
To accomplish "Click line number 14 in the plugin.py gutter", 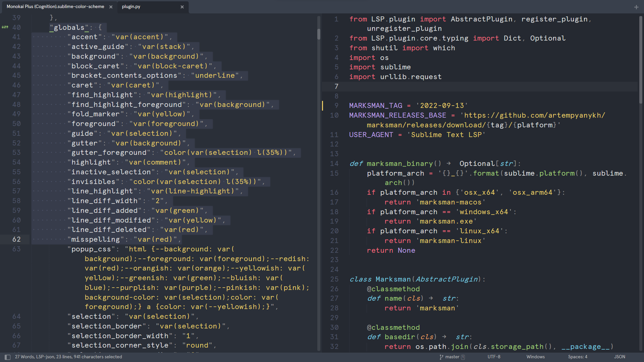I will [334, 164].
